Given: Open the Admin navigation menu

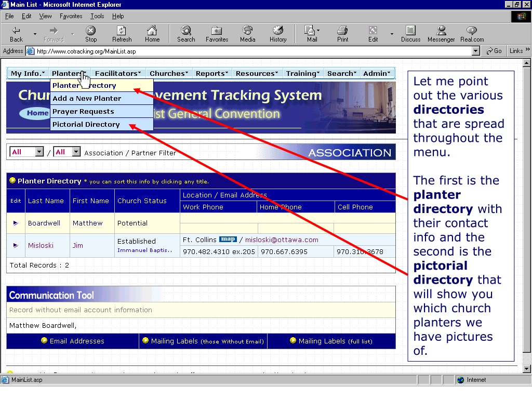Looking at the screenshot, I should coord(377,73).
